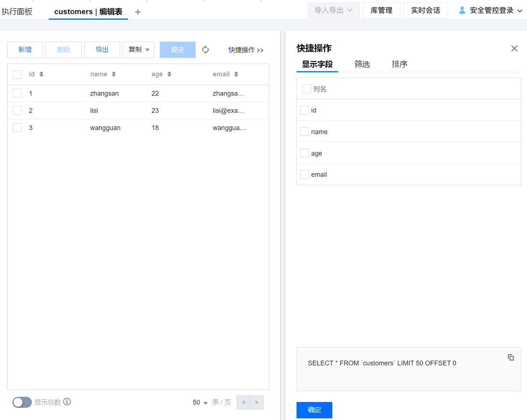Check the row checkbox for zhangsan
This screenshot has width=527, height=420.
pos(17,93)
